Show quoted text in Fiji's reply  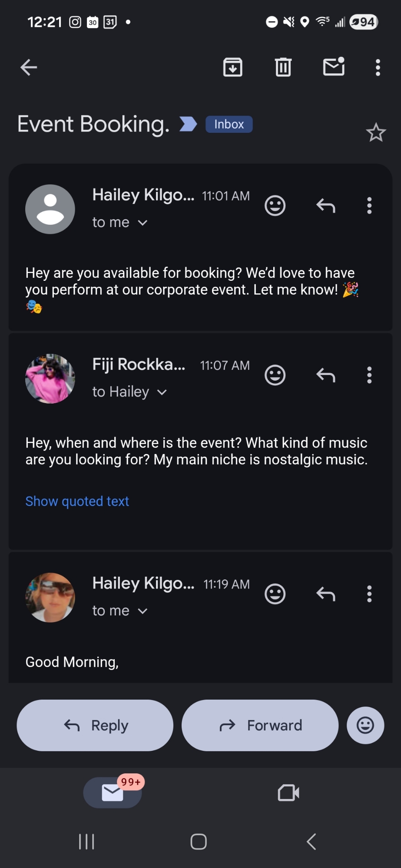point(77,501)
